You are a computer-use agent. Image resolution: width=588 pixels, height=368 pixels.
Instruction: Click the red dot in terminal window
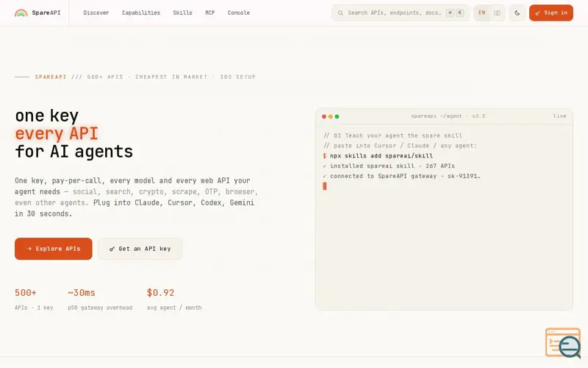tap(324, 116)
